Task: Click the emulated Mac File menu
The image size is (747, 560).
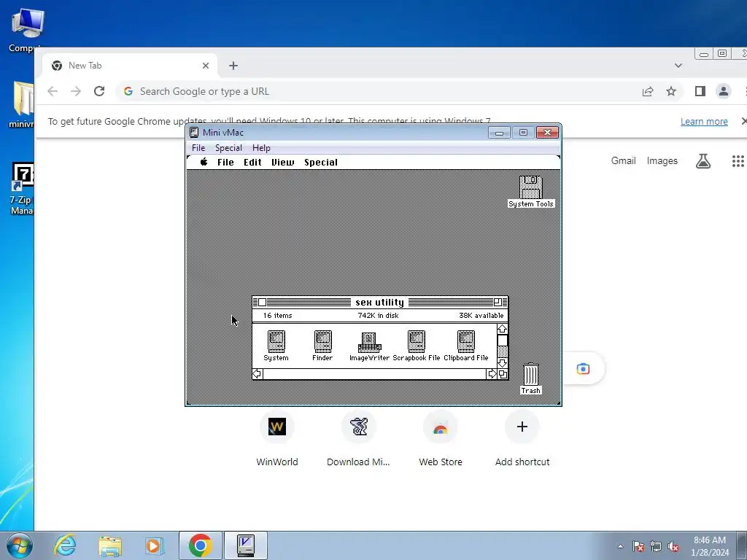Action: (225, 163)
